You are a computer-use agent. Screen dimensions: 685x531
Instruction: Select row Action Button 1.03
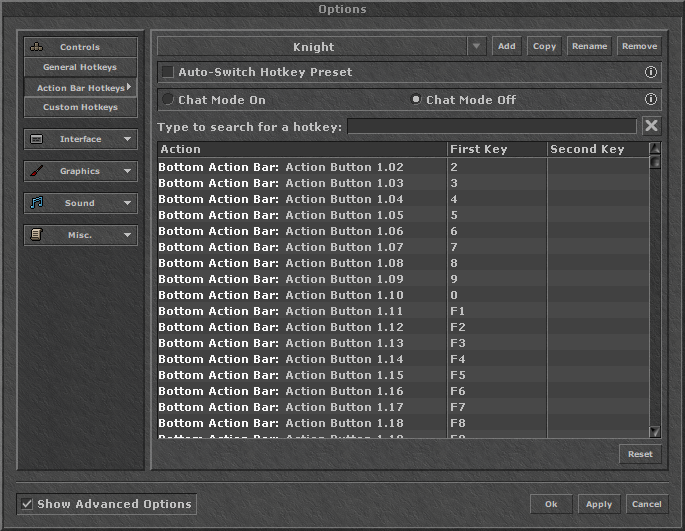(x=403, y=183)
